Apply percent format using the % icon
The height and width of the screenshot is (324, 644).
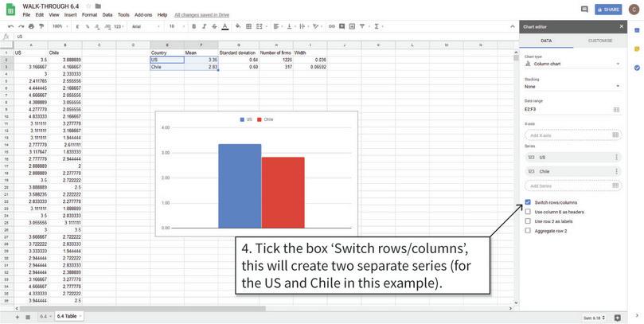click(88, 26)
